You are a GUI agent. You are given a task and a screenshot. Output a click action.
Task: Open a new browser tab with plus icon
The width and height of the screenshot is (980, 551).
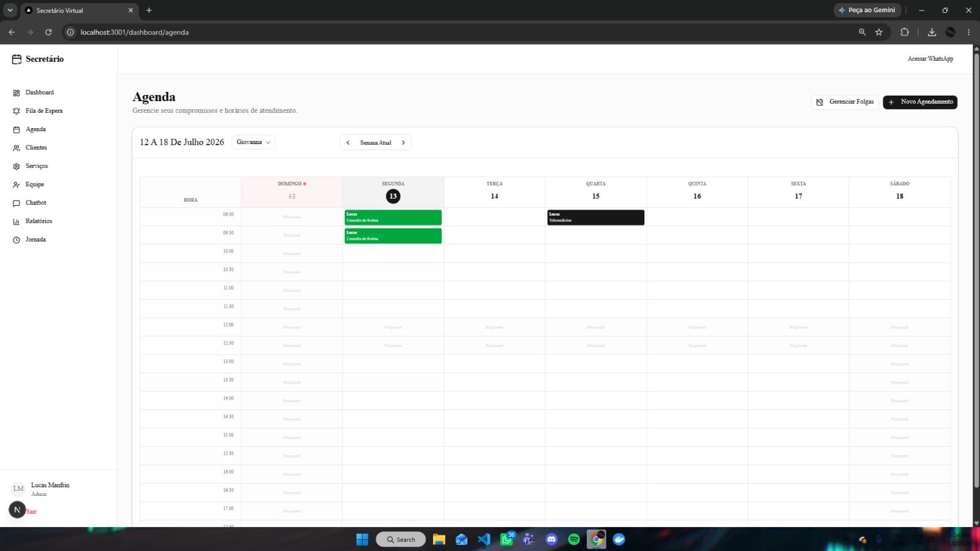pos(149,10)
